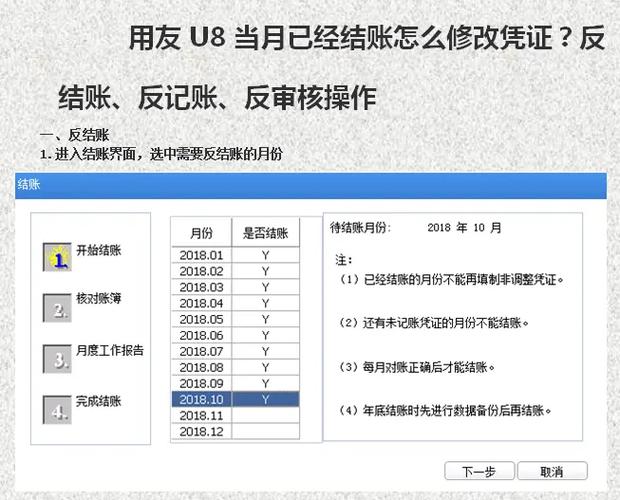Click the 下一步 button
620x500 pixels.
pyautogui.click(x=479, y=471)
